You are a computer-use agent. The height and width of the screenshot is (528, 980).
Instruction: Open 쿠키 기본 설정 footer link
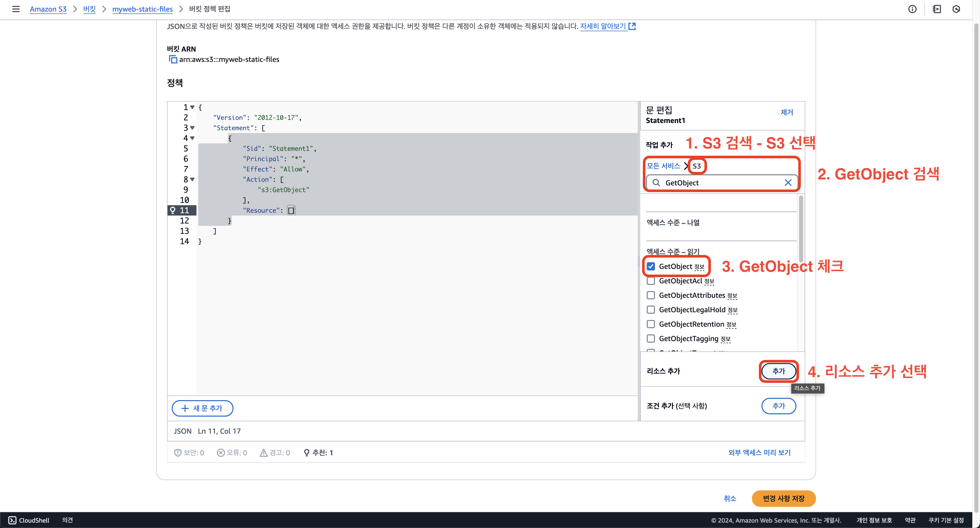click(946, 520)
